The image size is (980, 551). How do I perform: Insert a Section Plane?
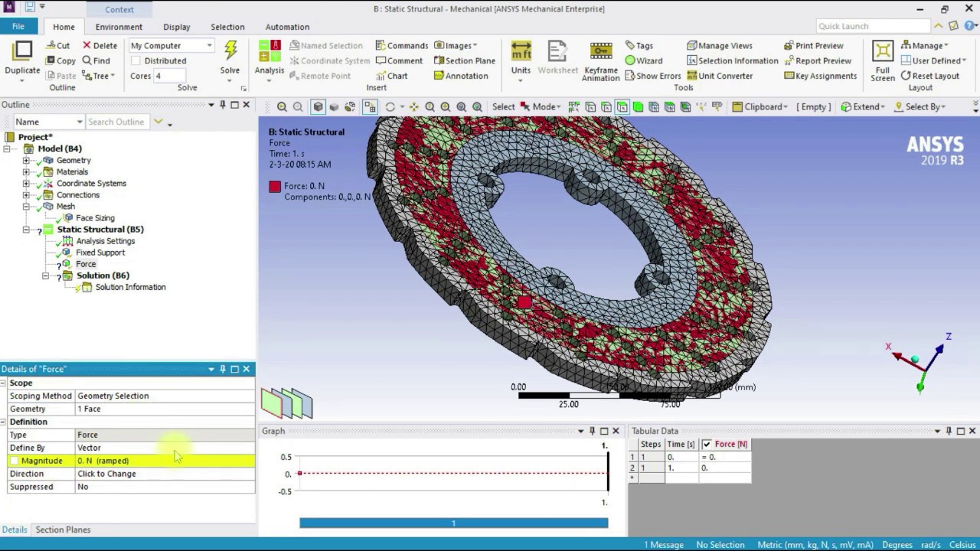tap(465, 60)
